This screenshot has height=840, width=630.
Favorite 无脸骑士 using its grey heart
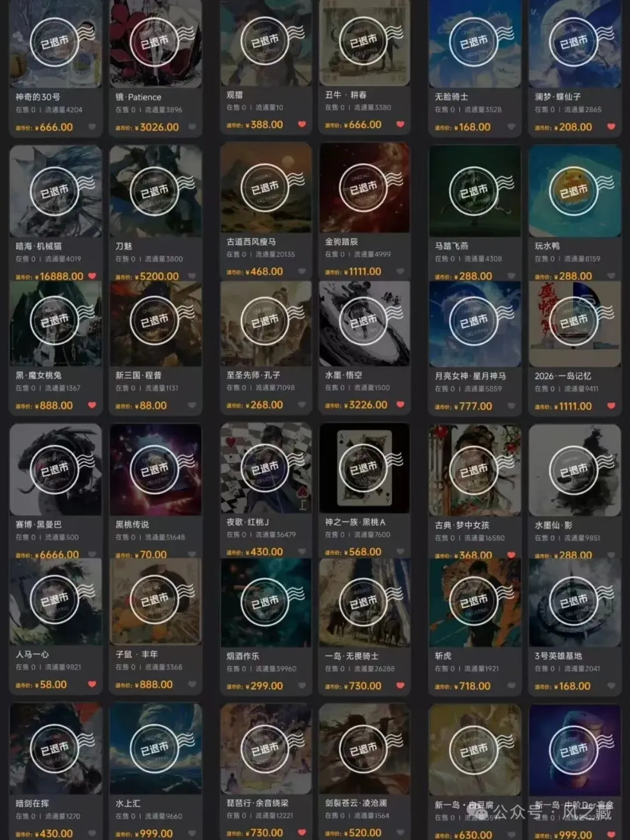click(x=512, y=127)
